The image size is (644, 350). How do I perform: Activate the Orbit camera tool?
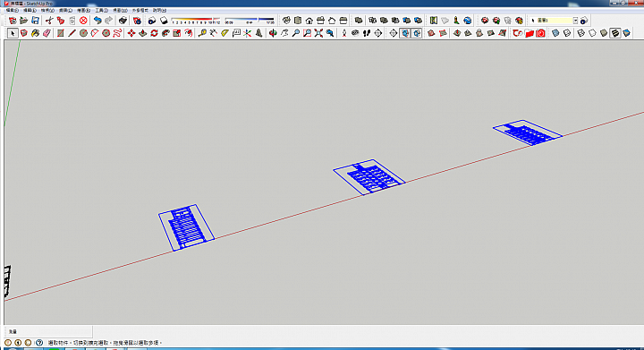(x=273, y=33)
